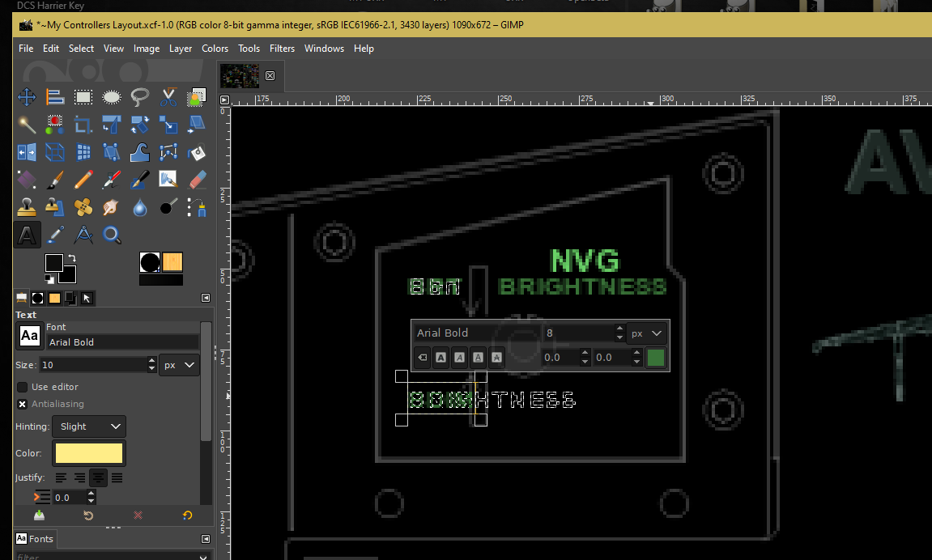Image resolution: width=932 pixels, height=560 pixels.
Task: Choose the Crop tool
Action: pyautogui.click(x=83, y=125)
